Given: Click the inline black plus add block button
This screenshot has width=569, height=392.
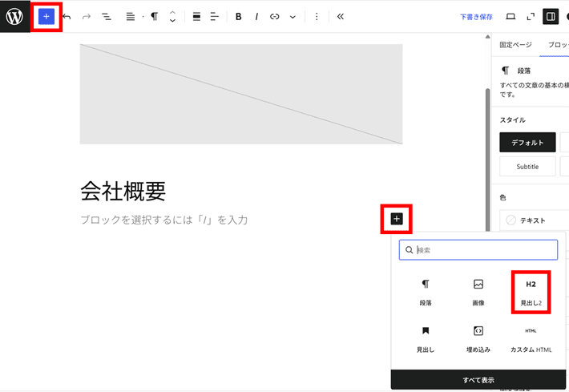Looking at the screenshot, I should (x=397, y=219).
